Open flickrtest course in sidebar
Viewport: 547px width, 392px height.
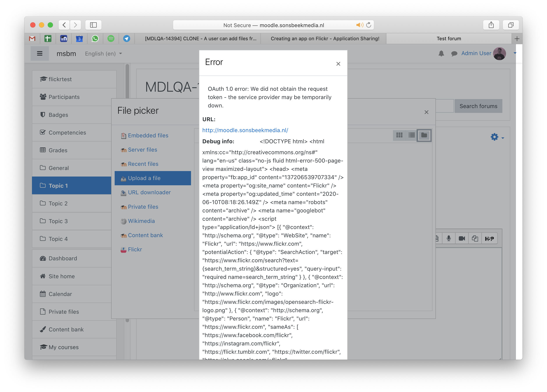point(74,79)
